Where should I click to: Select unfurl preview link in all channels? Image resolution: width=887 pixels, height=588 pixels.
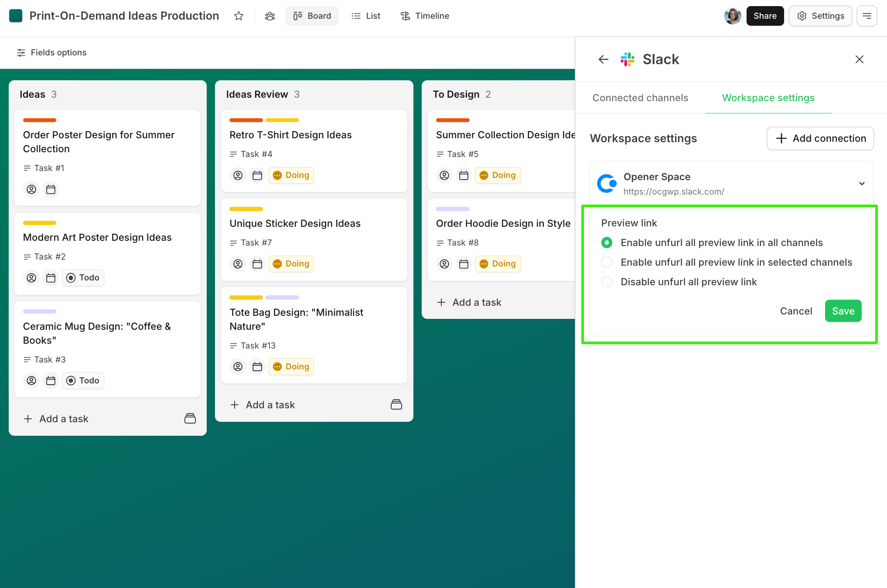607,243
